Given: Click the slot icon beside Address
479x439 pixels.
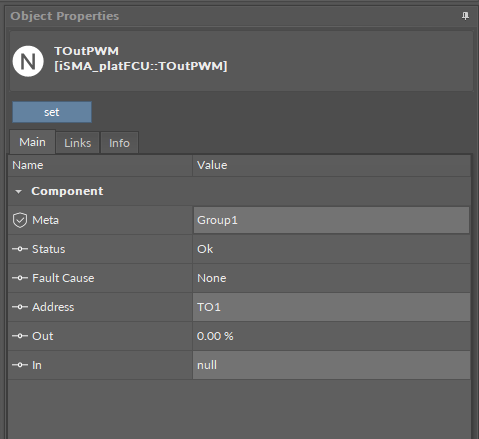Looking at the screenshot, I should 20,307.
